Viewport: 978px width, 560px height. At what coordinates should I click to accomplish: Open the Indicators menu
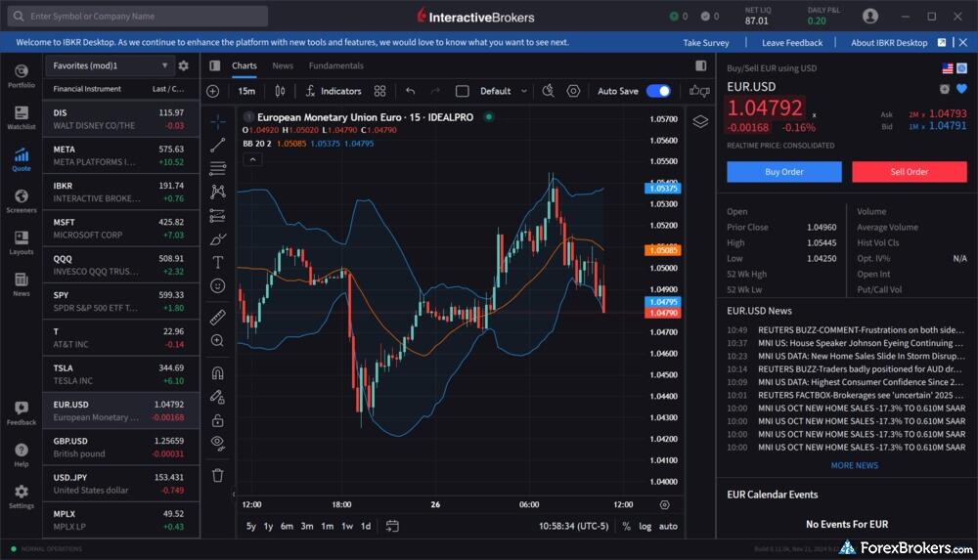pos(333,91)
